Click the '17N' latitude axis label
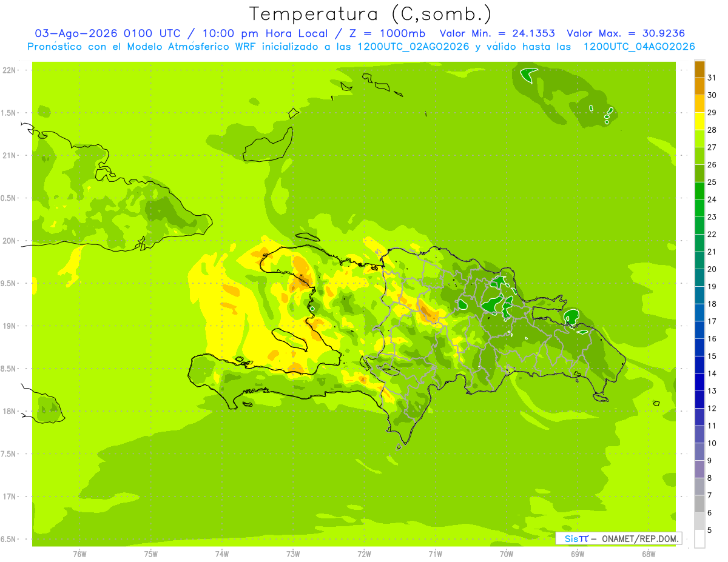 (10, 497)
